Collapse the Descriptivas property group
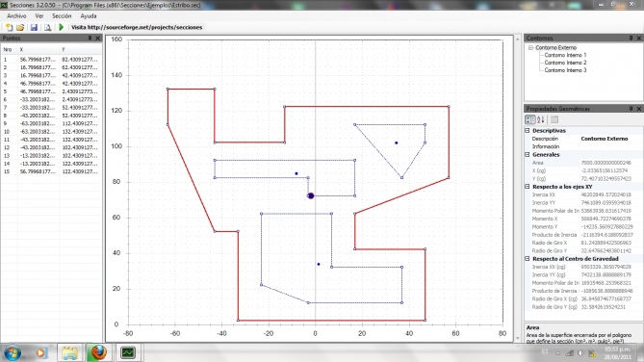Screen dimensions: 644x362 coord(528,130)
